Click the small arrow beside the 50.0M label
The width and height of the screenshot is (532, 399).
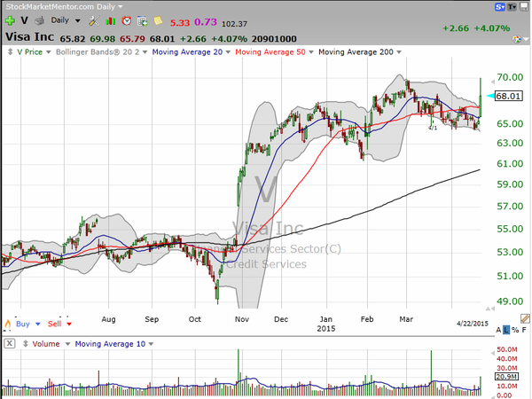(493, 353)
